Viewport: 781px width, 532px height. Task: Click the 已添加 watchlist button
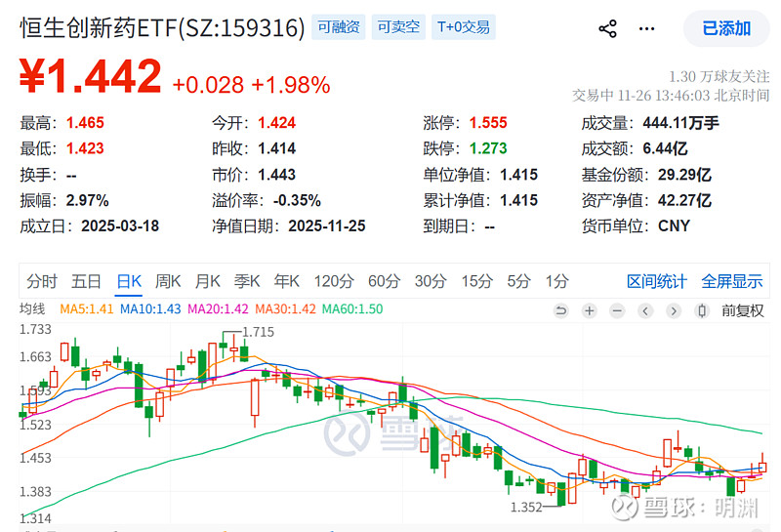point(726,28)
